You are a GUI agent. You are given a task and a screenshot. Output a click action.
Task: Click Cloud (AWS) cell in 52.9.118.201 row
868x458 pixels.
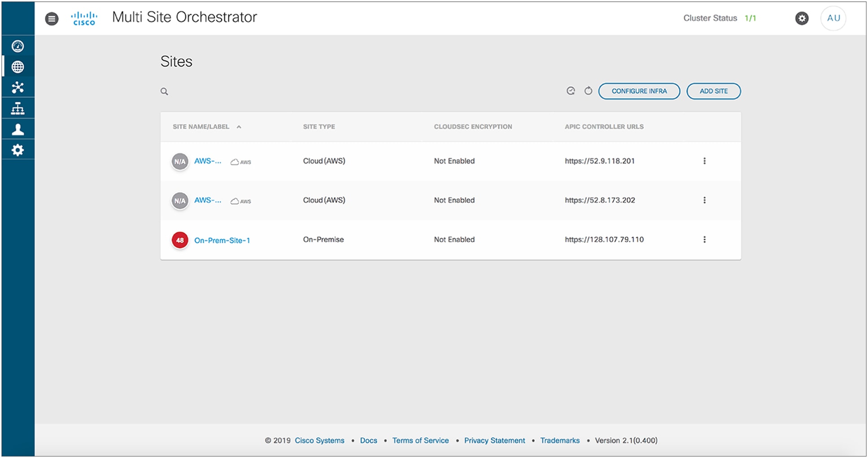pyautogui.click(x=324, y=161)
